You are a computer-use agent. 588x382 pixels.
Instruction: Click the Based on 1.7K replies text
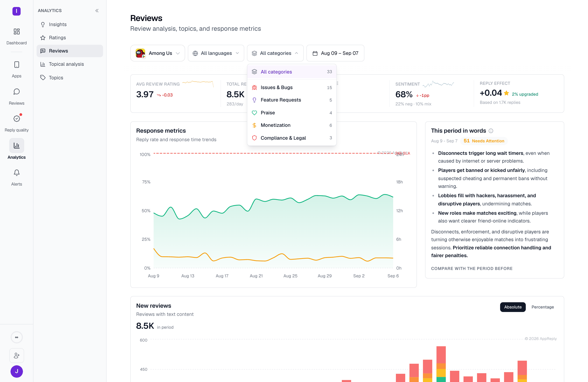point(500,103)
